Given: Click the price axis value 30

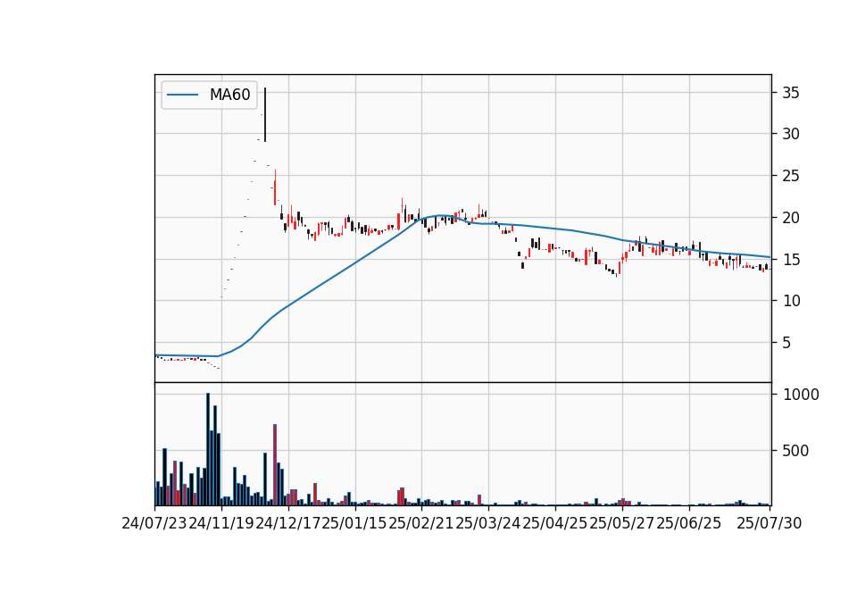Looking at the screenshot, I should pos(791,134).
